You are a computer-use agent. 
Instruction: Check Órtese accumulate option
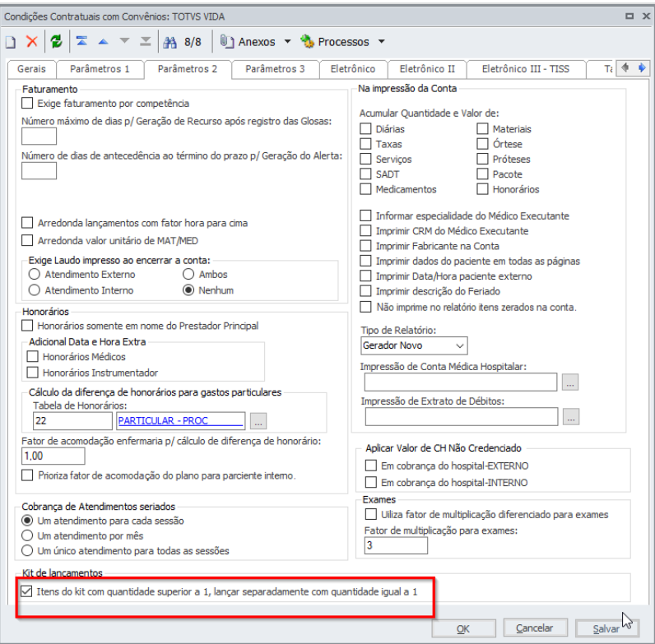point(482,144)
